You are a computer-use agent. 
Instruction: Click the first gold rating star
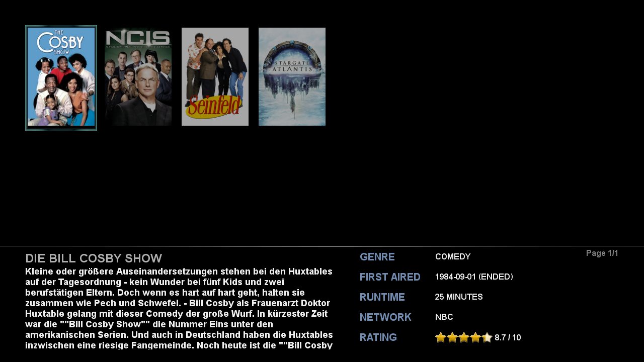pos(441,337)
